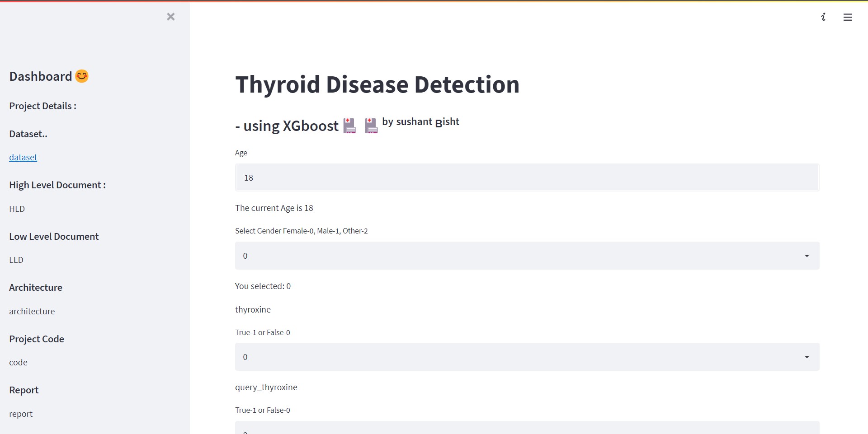Click the second medical emoji before 'by sushant Bisht'
The image size is (868, 434).
[x=371, y=126]
